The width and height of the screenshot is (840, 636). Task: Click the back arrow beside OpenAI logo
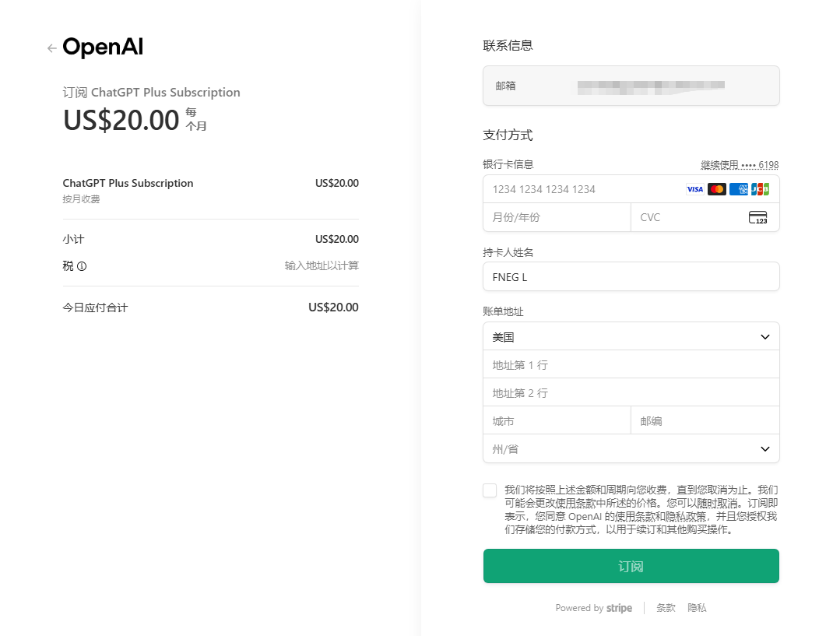point(52,48)
